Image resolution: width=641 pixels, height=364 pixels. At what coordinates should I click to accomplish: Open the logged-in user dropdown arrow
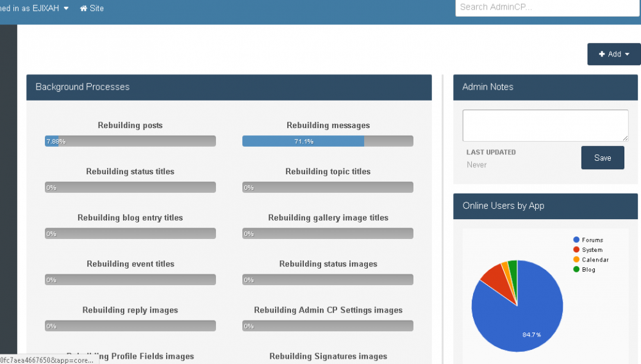click(x=66, y=8)
